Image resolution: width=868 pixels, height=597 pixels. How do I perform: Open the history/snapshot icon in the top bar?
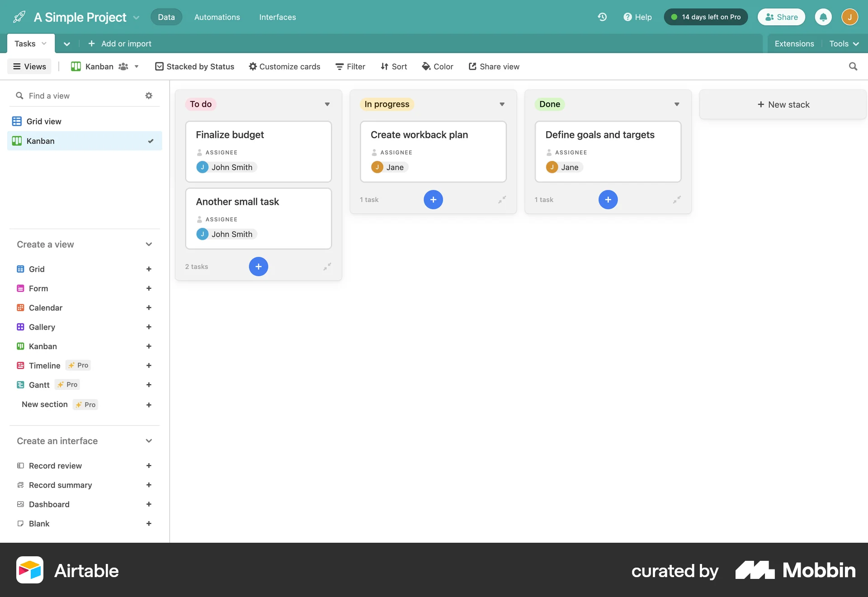tap(602, 17)
